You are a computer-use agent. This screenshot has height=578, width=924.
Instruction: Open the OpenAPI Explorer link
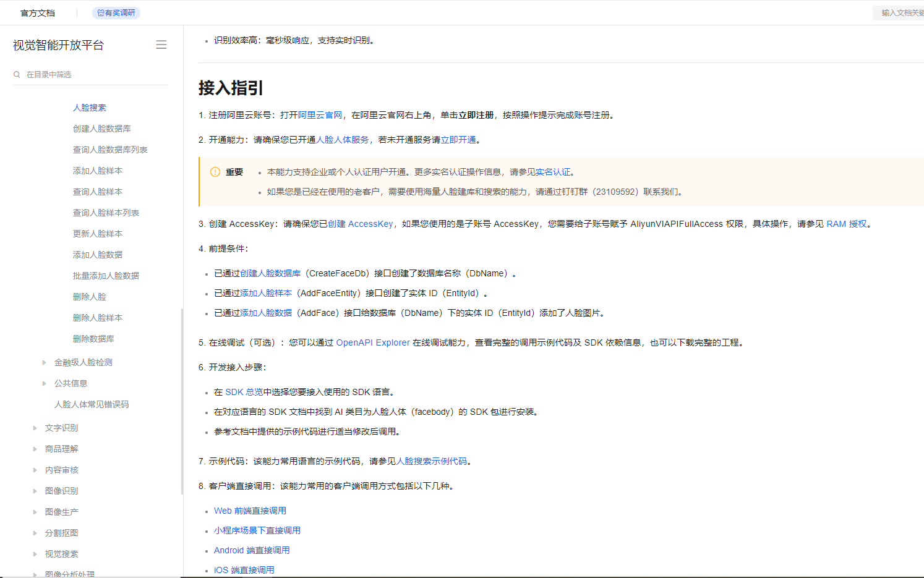(x=373, y=342)
